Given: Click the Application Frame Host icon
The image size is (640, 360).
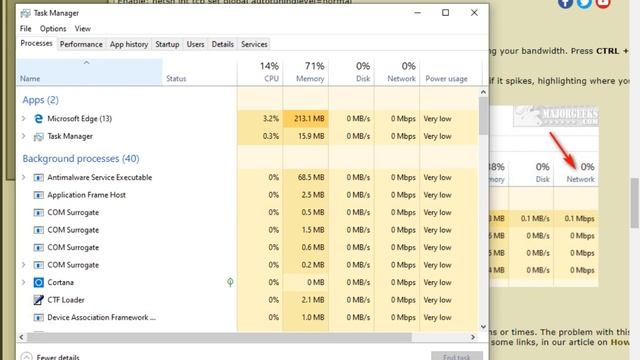Looking at the screenshot, I should (x=38, y=195).
